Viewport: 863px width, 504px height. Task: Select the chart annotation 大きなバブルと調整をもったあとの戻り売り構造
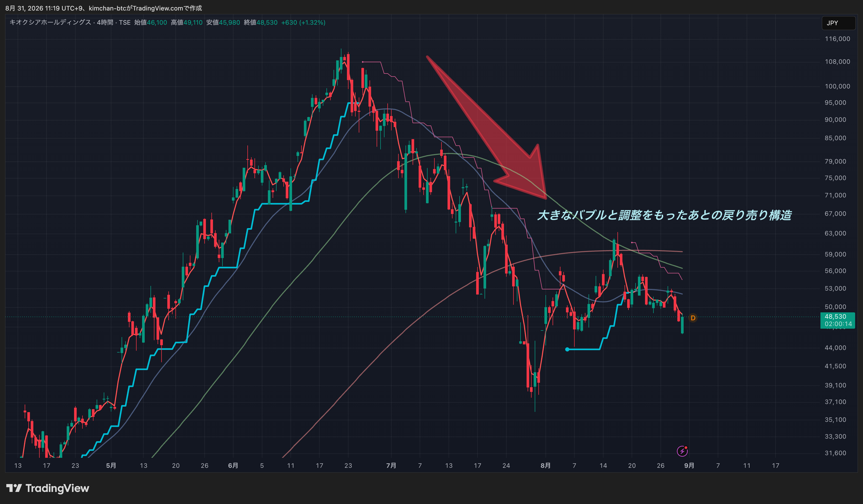[x=664, y=215]
